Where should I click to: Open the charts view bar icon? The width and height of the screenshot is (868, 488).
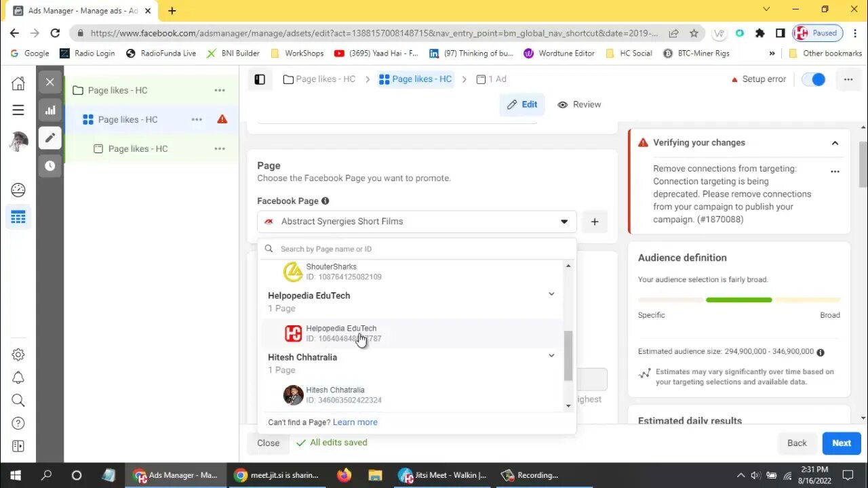coord(50,110)
